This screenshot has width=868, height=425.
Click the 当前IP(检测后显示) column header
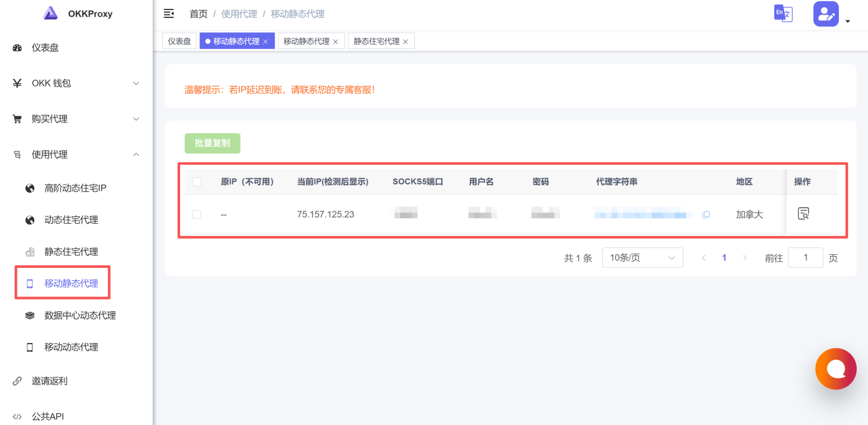click(x=333, y=182)
